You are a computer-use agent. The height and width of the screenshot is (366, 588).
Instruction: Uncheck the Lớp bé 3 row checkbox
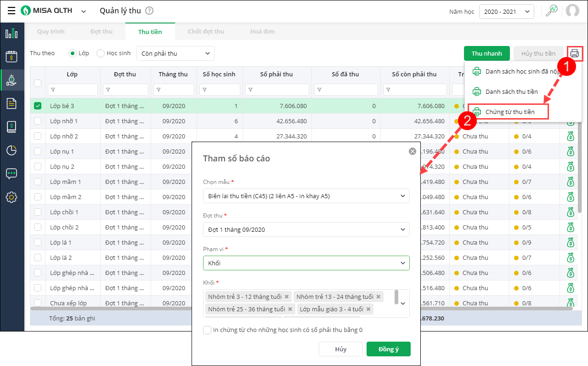click(38, 106)
